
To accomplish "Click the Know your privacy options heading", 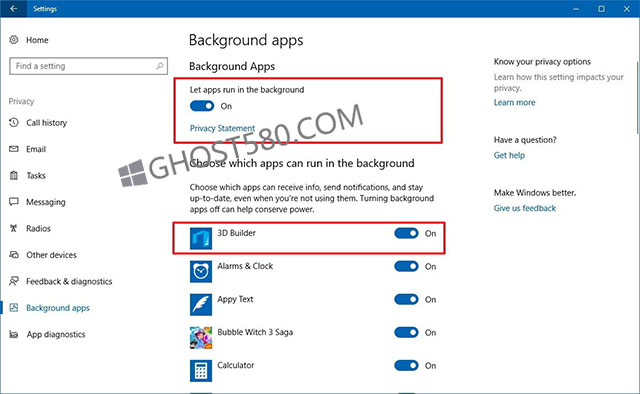I will click(542, 62).
